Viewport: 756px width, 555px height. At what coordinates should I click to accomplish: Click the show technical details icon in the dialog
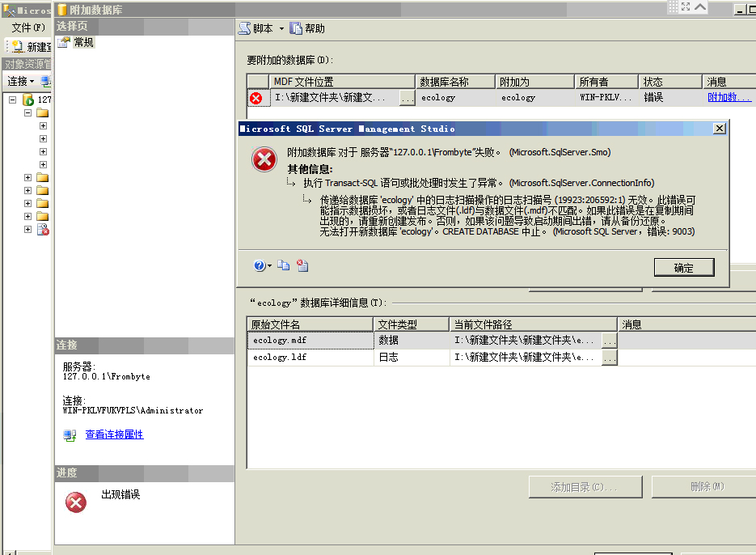click(302, 265)
